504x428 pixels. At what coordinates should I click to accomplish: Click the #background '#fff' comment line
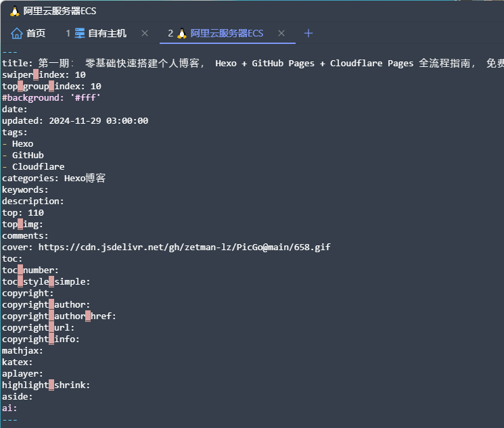(x=51, y=97)
